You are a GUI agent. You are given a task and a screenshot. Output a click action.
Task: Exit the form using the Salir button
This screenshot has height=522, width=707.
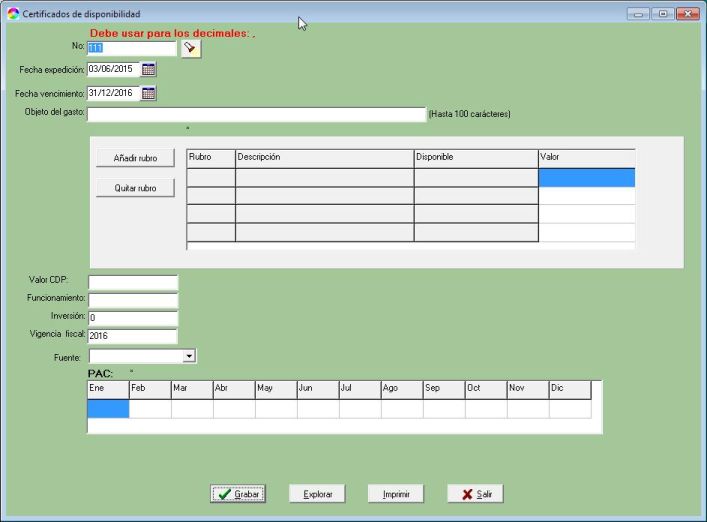475,494
